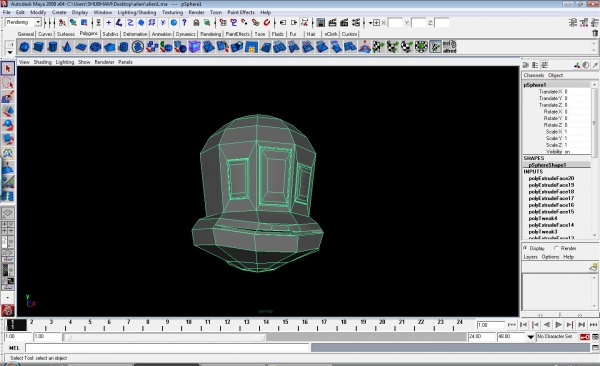Switch to four view layout
Image resolution: width=600 pixels, height=366 pixels.
[x=8, y=227]
